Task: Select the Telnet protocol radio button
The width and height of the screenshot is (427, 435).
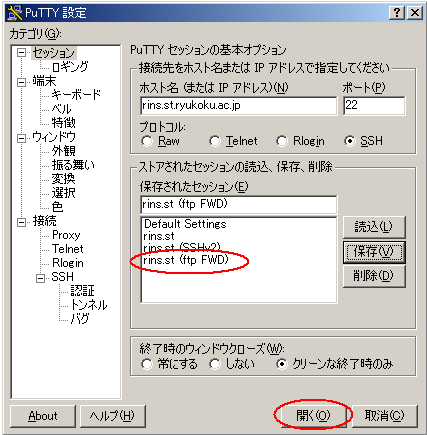Action: coord(215,141)
